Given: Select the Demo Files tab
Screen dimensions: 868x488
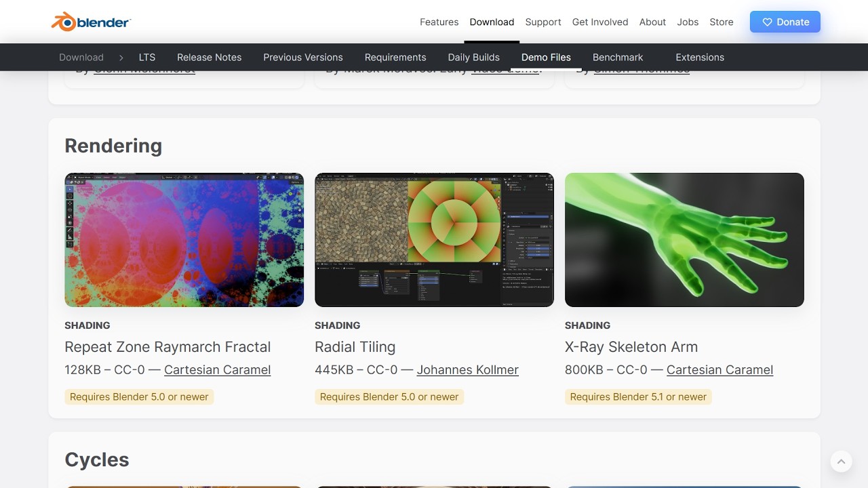Looking at the screenshot, I should coord(546,58).
